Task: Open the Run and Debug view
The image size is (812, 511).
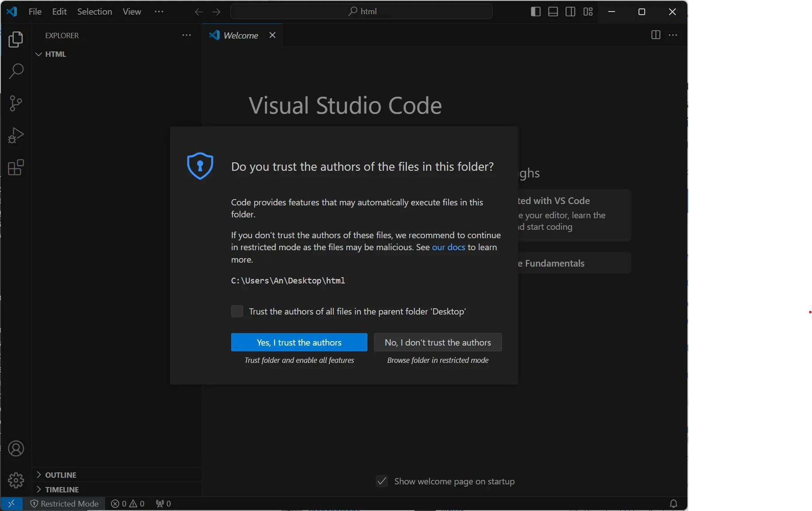Action: tap(16, 135)
